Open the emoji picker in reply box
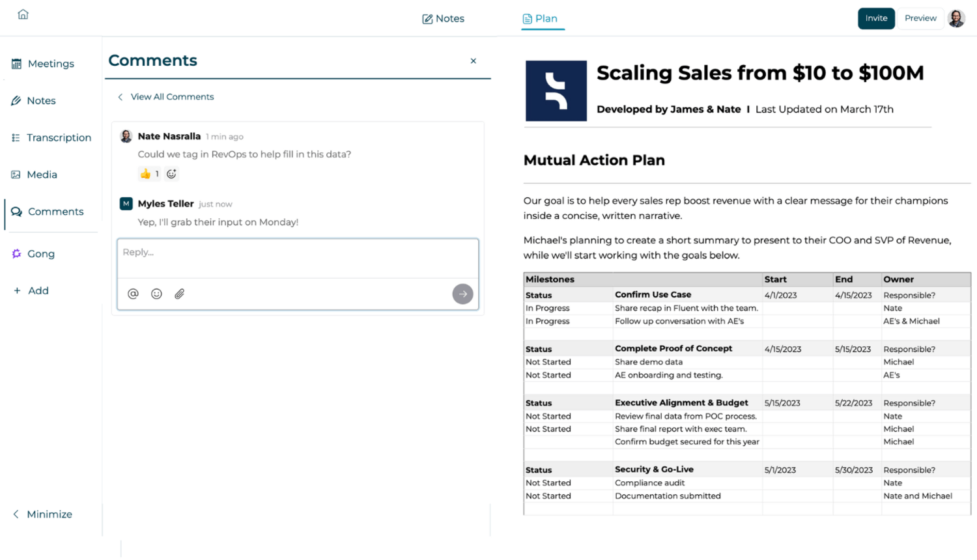977x560 pixels. click(156, 294)
